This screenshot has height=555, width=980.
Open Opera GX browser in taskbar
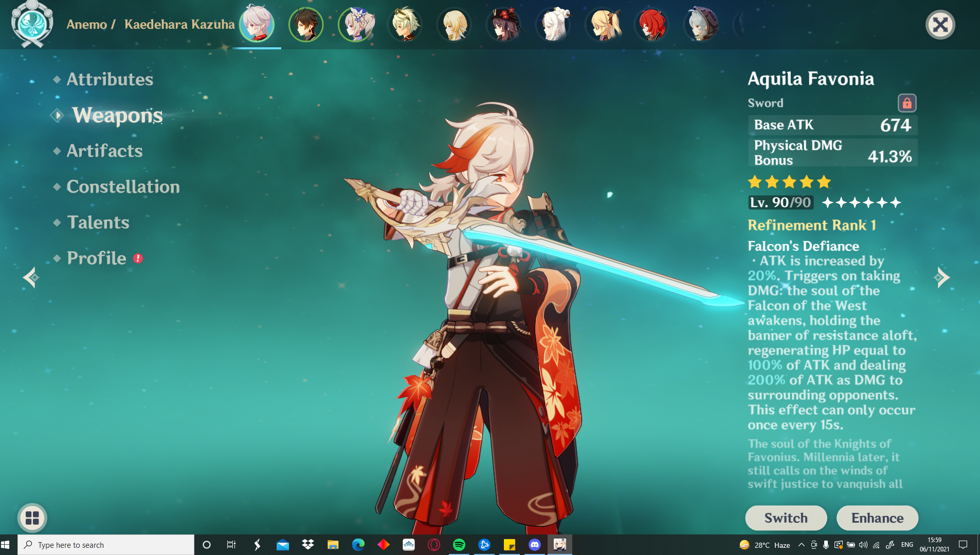point(433,545)
